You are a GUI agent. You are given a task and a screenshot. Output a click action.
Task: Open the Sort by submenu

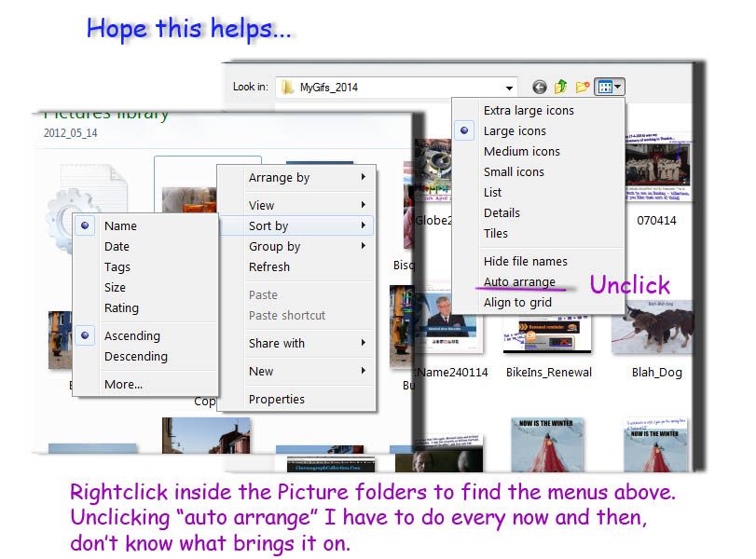click(296, 225)
